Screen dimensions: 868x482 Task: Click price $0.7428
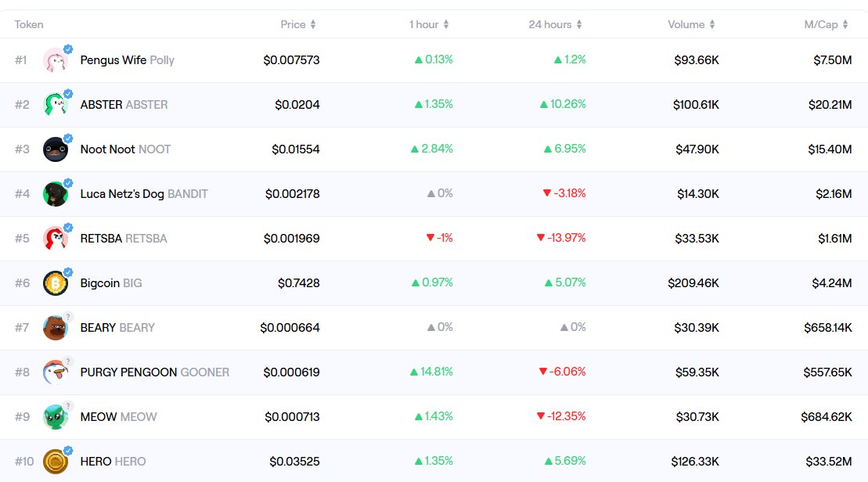pyautogui.click(x=298, y=283)
